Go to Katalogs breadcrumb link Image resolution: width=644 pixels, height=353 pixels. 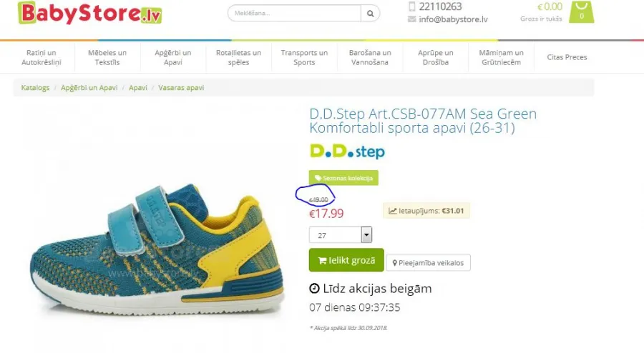coord(35,88)
